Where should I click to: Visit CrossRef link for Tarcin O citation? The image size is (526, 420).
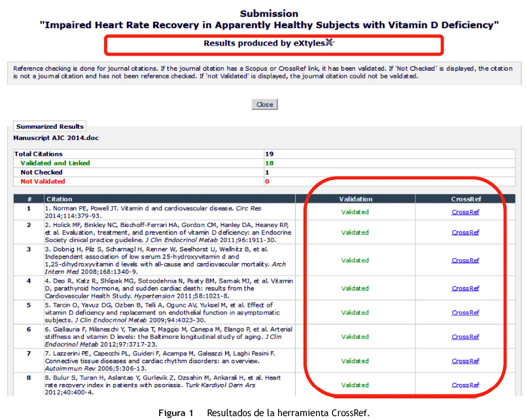[465, 313]
